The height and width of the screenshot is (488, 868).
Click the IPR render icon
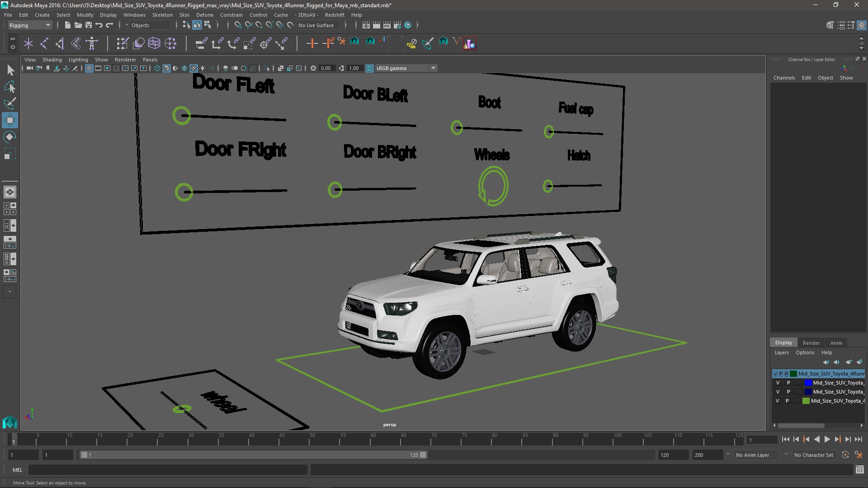387,25
